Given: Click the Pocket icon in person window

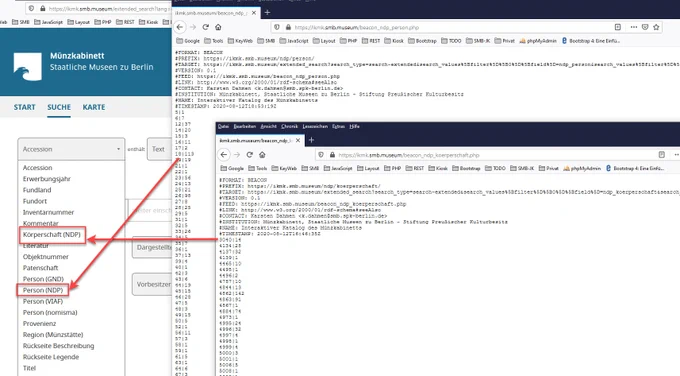Looking at the screenshot, I should coord(645,27).
